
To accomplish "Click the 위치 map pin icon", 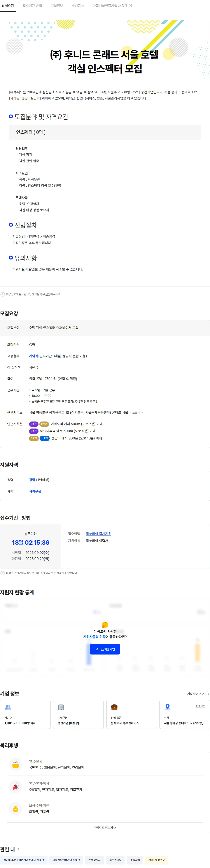I will pyautogui.click(x=167, y=707).
